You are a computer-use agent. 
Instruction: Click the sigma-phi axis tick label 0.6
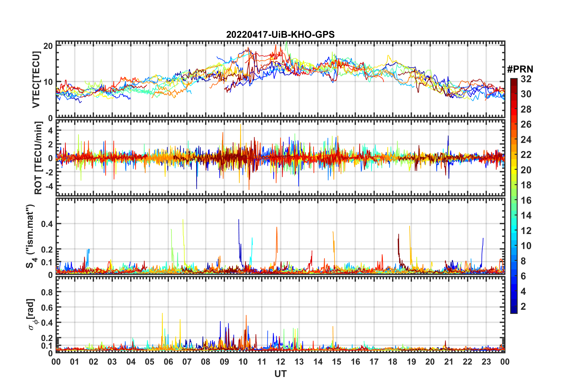pyautogui.click(x=47, y=308)
